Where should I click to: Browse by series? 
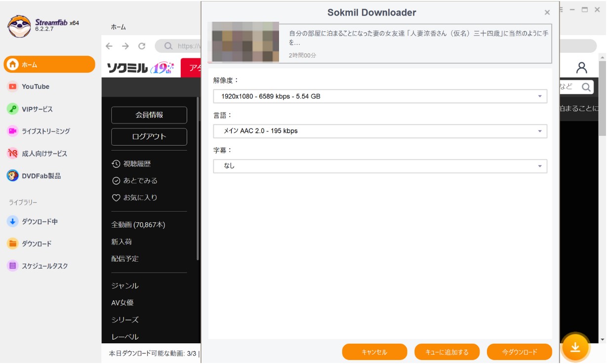(x=125, y=320)
